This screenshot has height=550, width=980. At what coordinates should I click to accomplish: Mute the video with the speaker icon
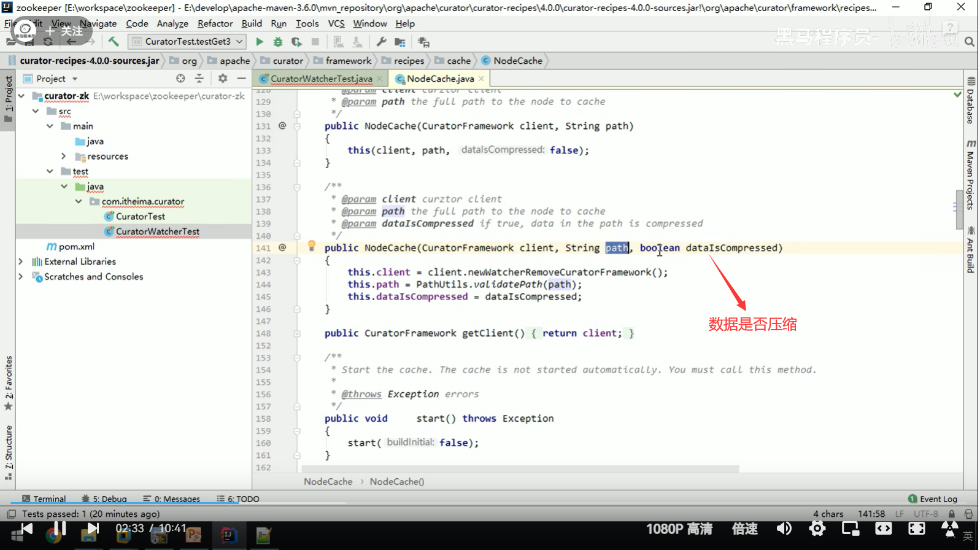[784, 529]
